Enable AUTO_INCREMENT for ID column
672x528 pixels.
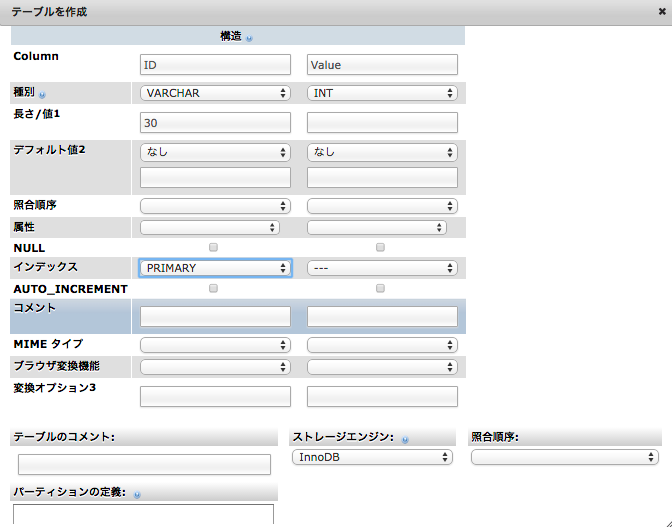pos(213,288)
